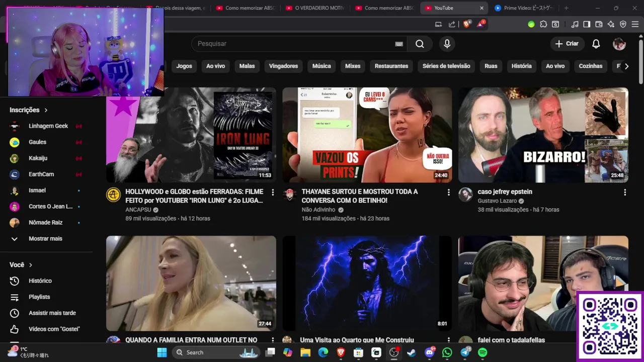Open Histórico in the sidebar
The height and width of the screenshot is (362, 644).
46,281
